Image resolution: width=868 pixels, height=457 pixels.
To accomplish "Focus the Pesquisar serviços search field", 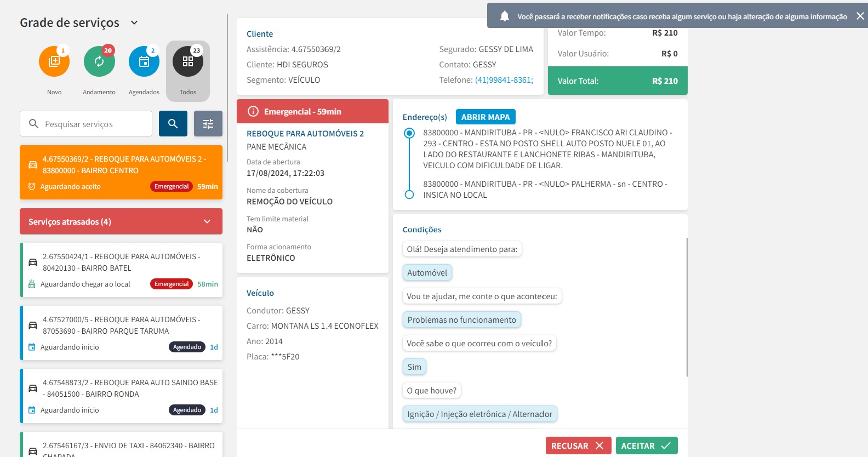I will point(93,124).
